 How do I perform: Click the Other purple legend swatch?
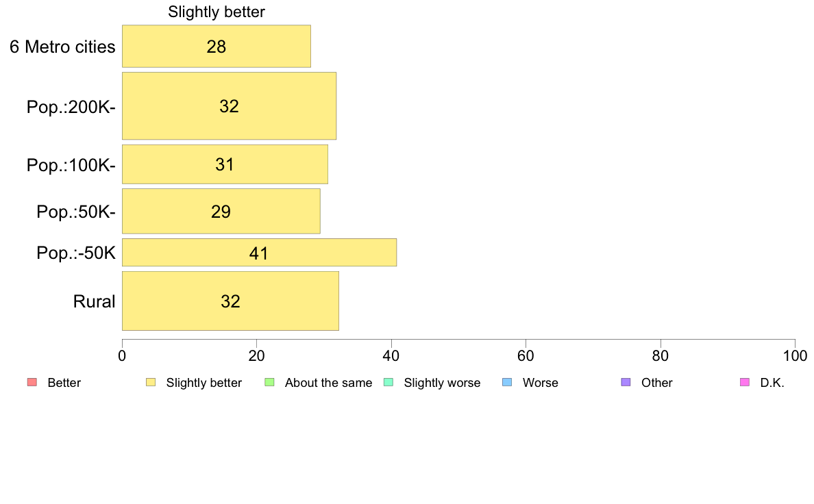tap(626, 383)
